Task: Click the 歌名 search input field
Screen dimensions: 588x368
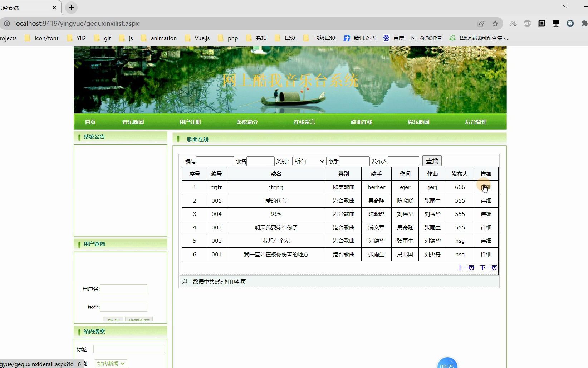Action: click(261, 161)
